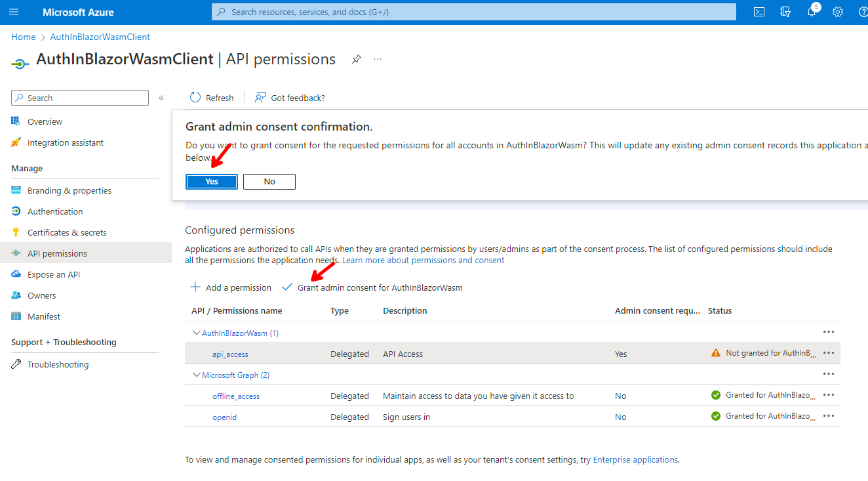Click the Manifest icon in the sidebar
The height and width of the screenshot is (481, 868).
(16, 316)
